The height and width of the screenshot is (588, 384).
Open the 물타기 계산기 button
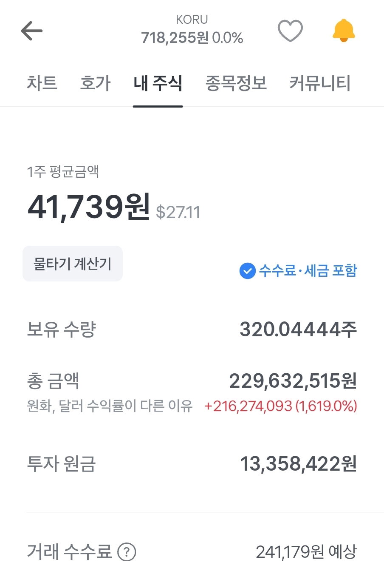pos(73,264)
